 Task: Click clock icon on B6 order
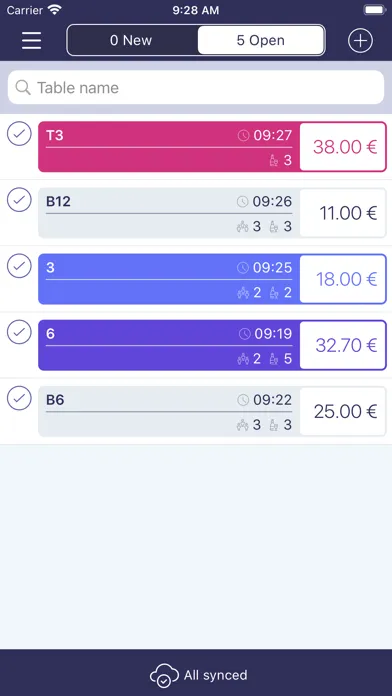point(243,400)
